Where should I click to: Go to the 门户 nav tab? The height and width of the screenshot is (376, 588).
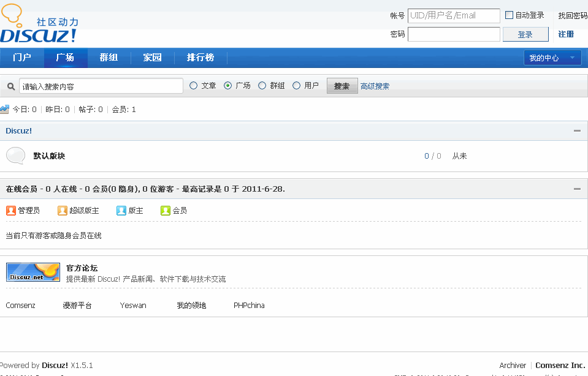21,58
